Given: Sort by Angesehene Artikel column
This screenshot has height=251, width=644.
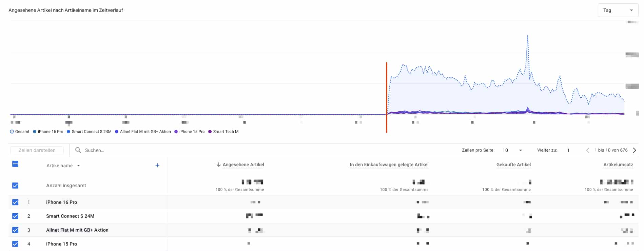Looking at the screenshot, I should [x=243, y=165].
